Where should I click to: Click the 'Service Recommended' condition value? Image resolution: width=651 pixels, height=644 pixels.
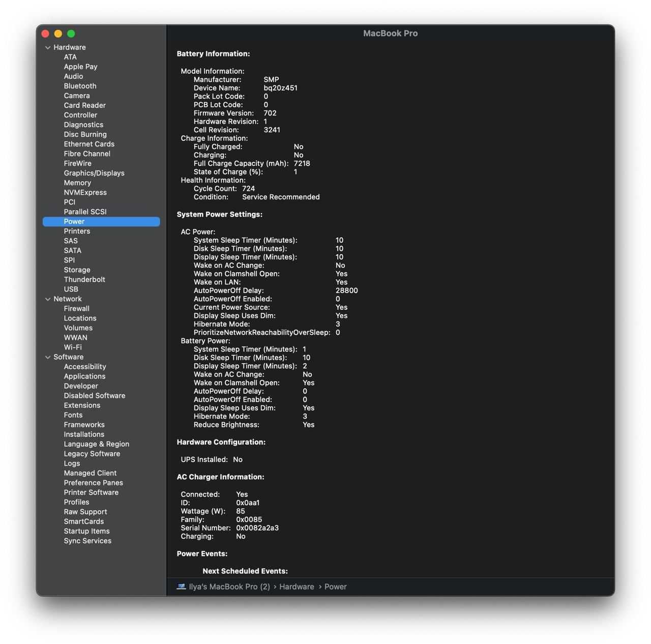coord(281,197)
